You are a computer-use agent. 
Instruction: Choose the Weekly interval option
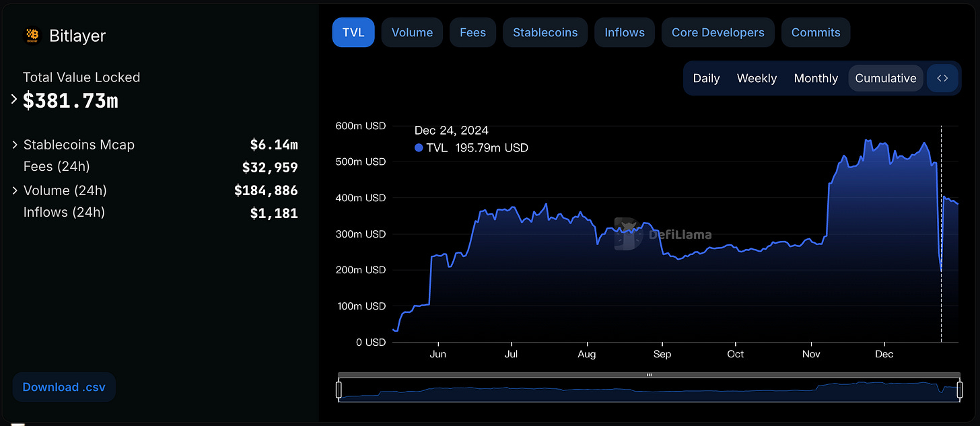tap(757, 78)
